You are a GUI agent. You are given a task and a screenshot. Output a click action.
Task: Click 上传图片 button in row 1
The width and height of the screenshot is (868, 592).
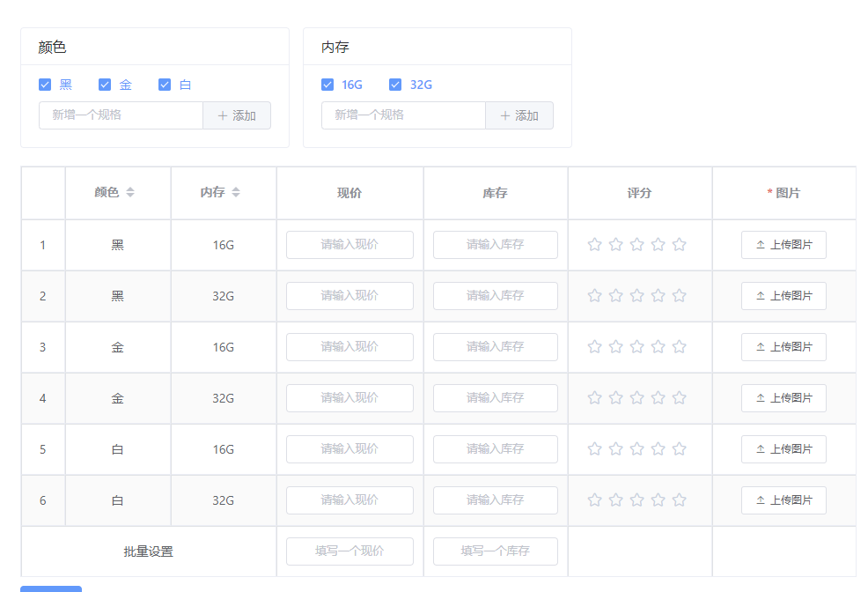click(x=783, y=245)
